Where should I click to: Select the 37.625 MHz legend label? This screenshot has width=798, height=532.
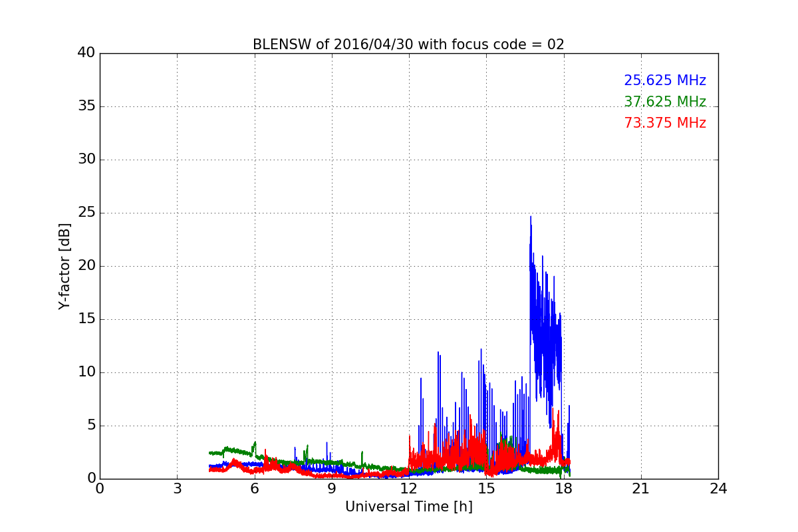(665, 102)
